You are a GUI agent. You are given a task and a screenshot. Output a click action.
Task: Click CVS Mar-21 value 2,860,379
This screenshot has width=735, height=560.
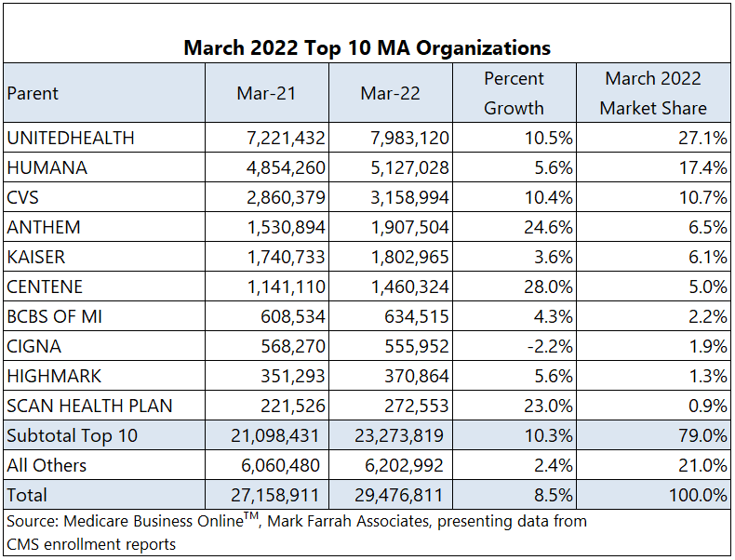coord(286,197)
